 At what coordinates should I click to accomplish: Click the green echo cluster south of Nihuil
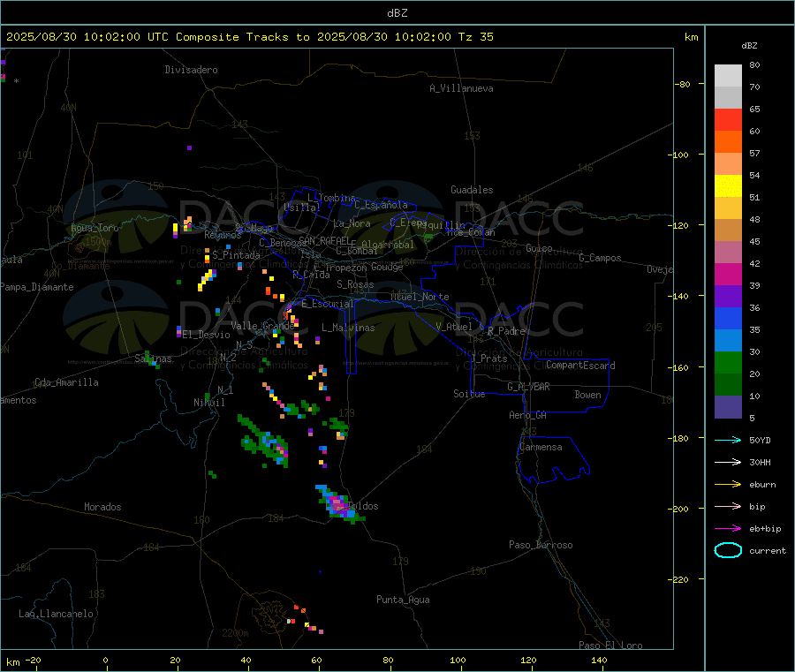click(x=265, y=441)
